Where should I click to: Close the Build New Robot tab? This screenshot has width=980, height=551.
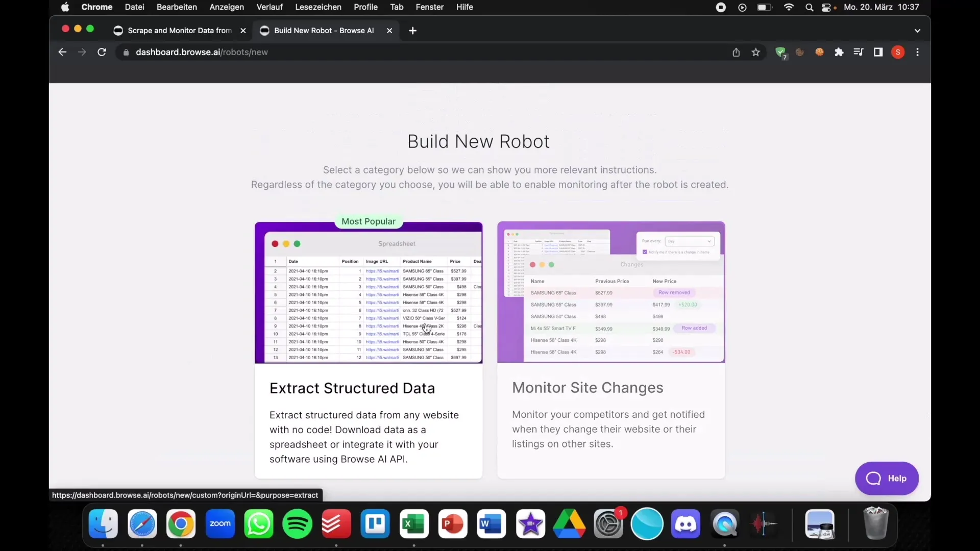click(x=389, y=31)
